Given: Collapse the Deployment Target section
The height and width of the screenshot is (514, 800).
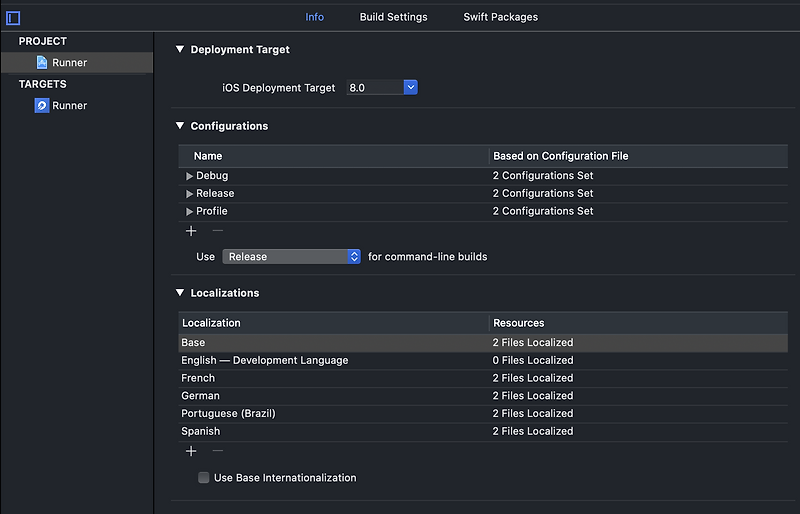Looking at the screenshot, I should click(x=180, y=50).
